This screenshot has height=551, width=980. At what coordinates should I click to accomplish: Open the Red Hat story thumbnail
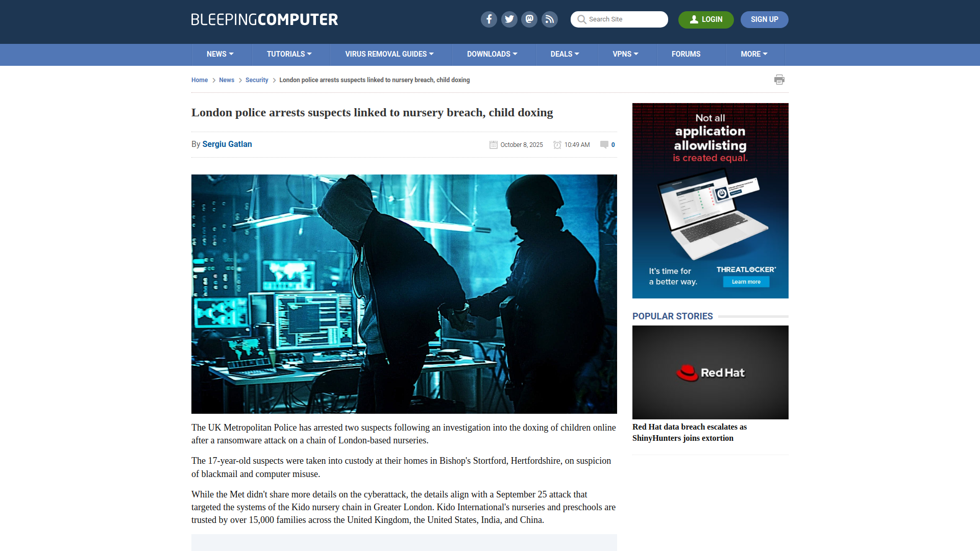[x=710, y=372]
